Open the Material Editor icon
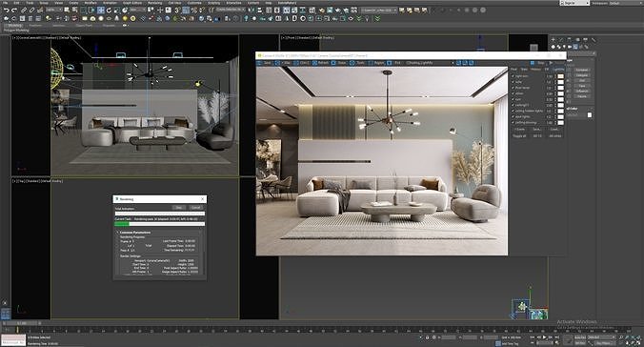 [x=312, y=10]
